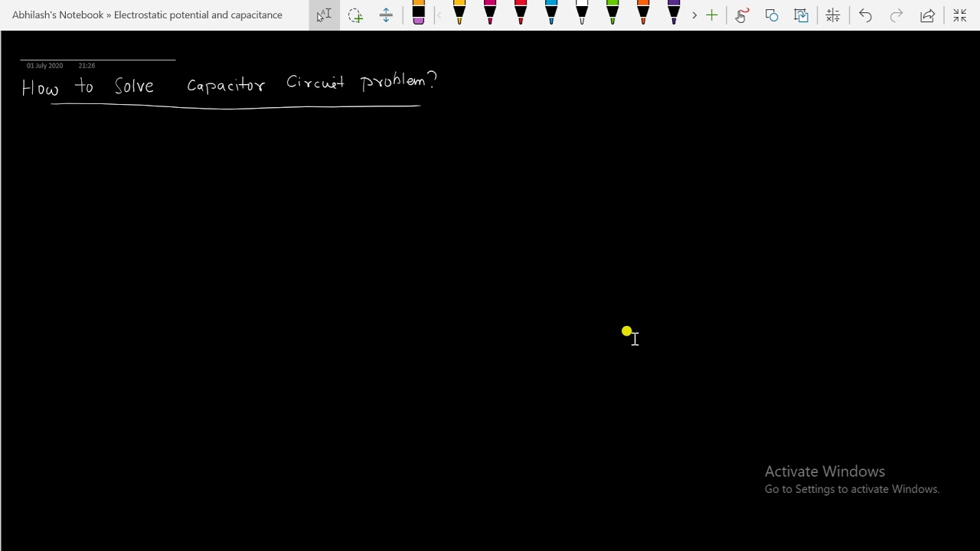Select the Lasso Select tool
980x551 pixels.
[x=355, y=15]
